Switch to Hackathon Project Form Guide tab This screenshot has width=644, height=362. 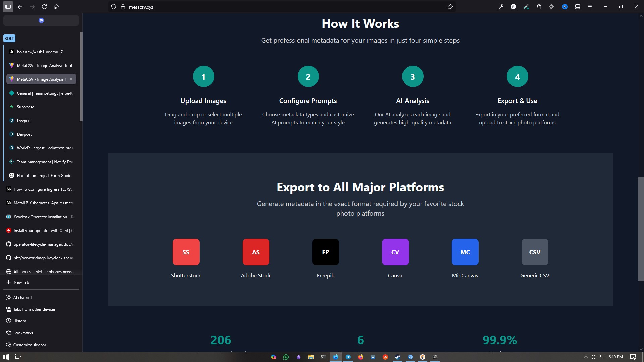[x=44, y=176]
